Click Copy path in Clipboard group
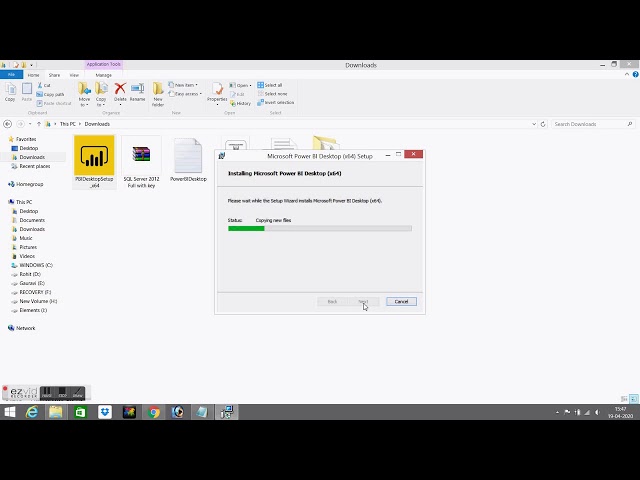 click(x=51, y=94)
